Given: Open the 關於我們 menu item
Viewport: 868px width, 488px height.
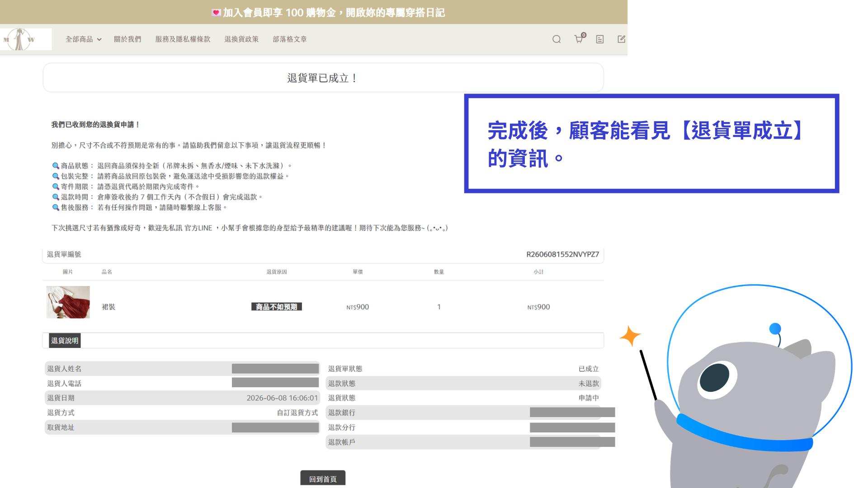Looking at the screenshot, I should [x=127, y=39].
